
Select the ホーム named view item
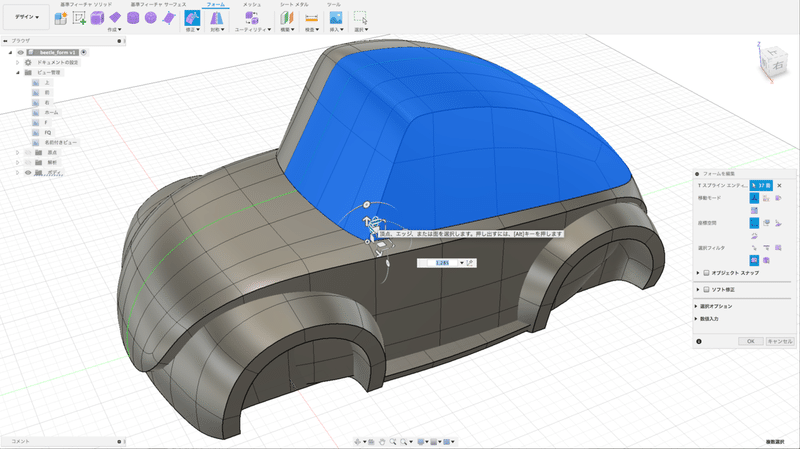pyautogui.click(x=51, y=112)
